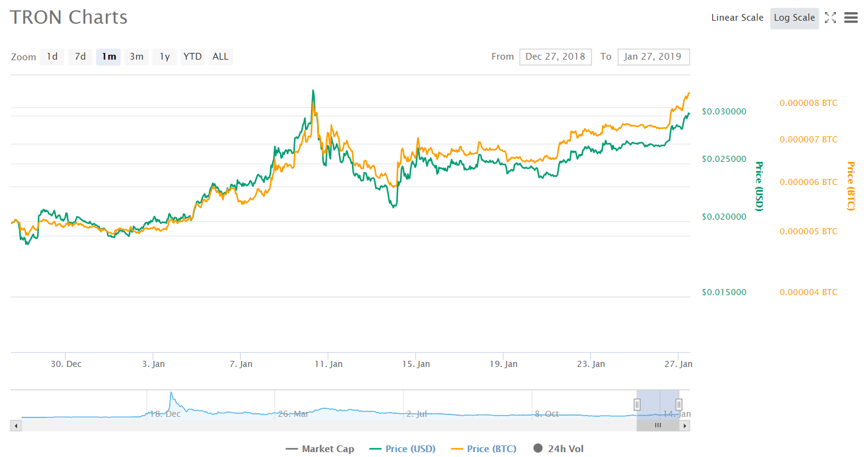Switch to the YTD view
868x457 pixels.
coord(192,57)
